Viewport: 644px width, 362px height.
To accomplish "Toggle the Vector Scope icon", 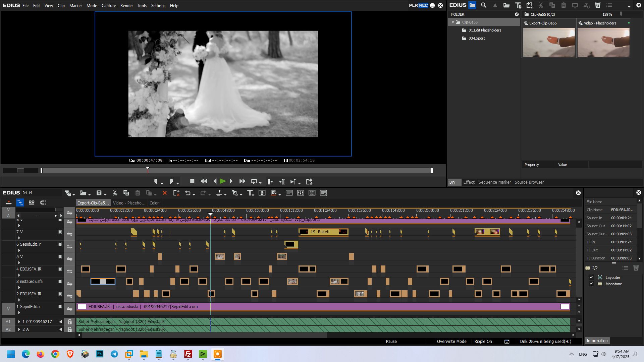I will tap(312, 193).
